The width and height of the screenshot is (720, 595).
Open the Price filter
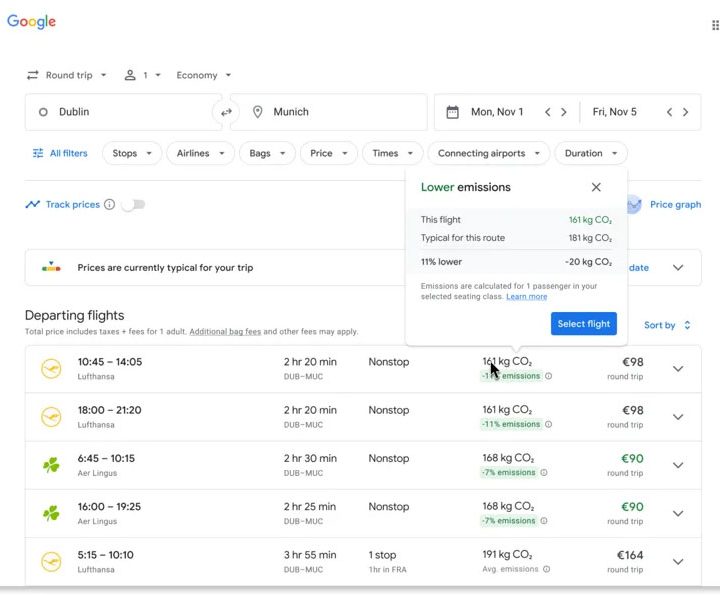(x=328, y=153)
